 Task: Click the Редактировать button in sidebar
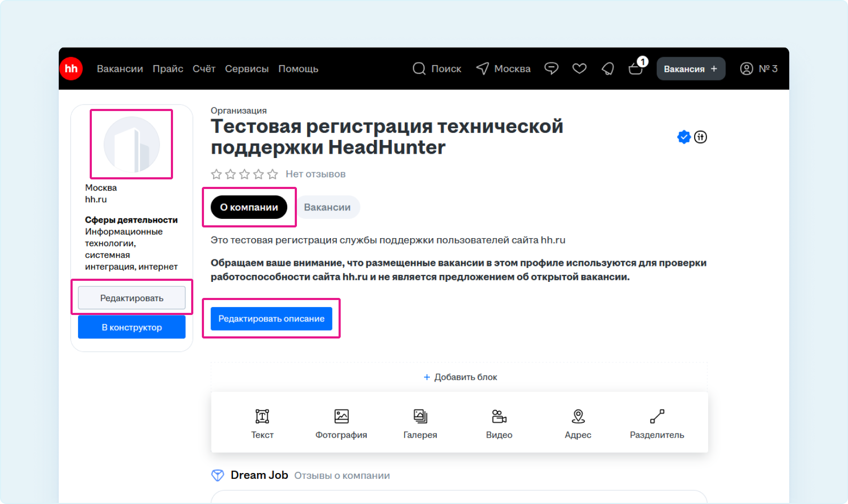(x=132, y=298)
